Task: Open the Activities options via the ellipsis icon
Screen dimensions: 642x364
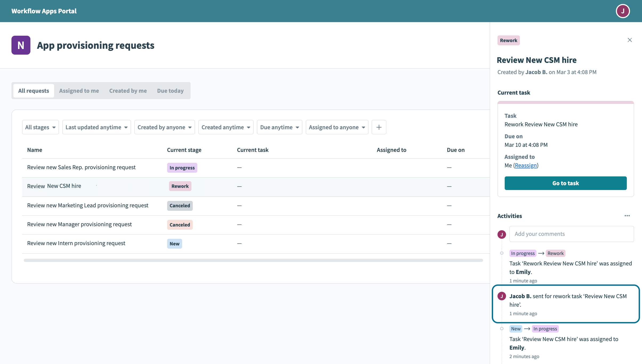Action: (627, 216)
